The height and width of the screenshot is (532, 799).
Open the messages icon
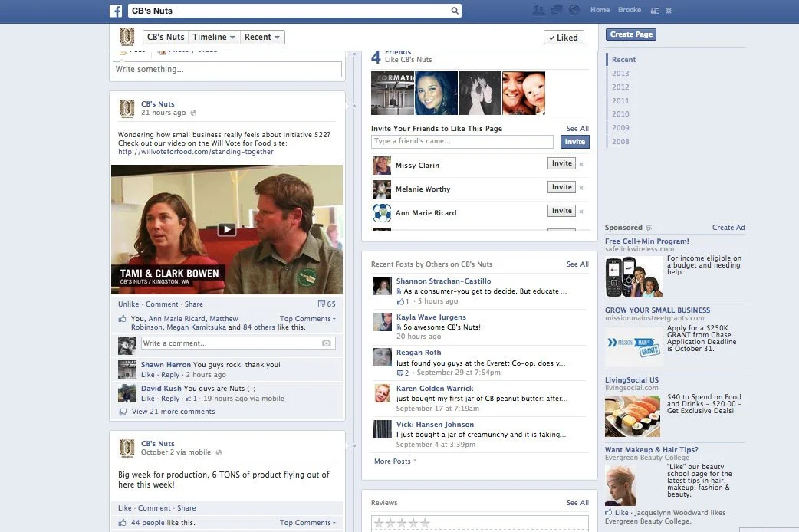[x=557, y=10]
